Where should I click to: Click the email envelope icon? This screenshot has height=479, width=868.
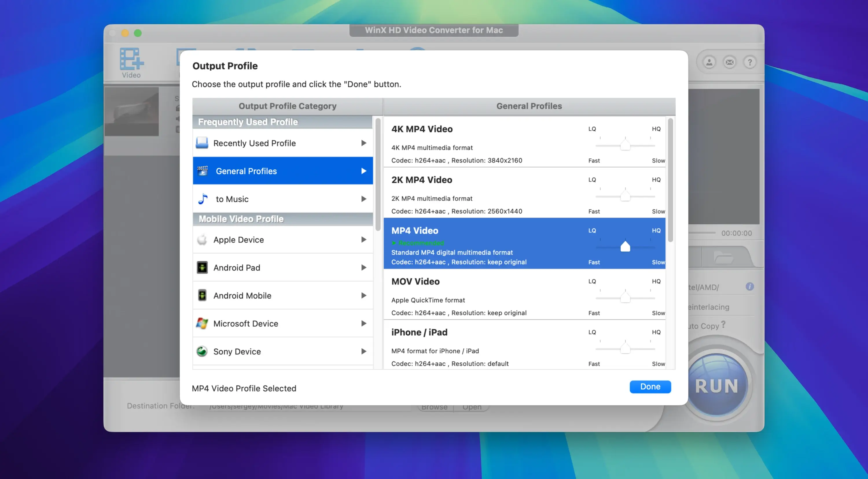(x=729, y=62)
